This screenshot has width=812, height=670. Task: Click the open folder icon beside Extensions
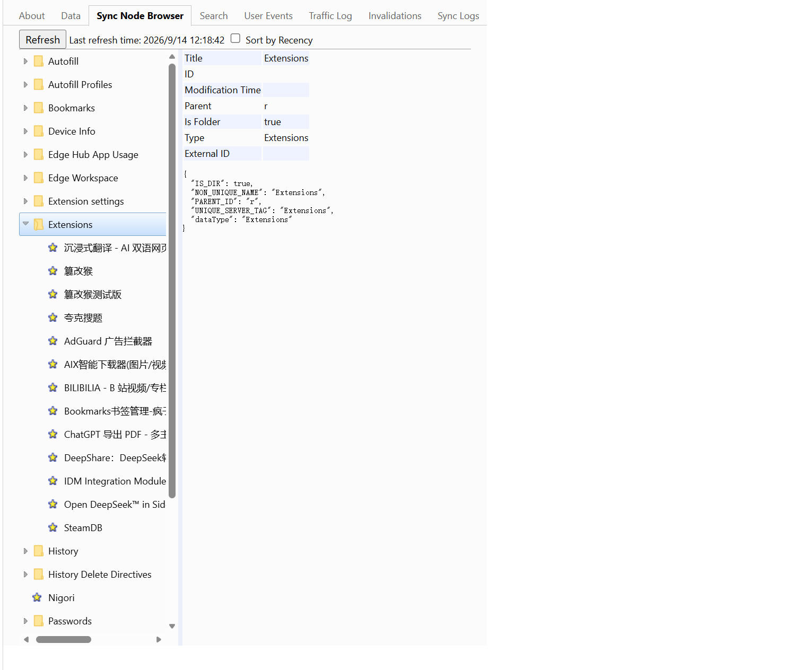(39, 225)
